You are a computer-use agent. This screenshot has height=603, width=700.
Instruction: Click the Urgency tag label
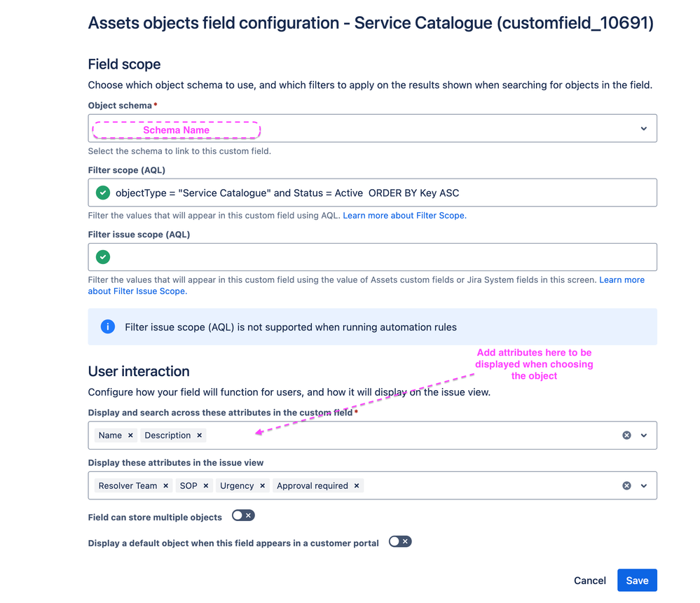[x=237, y=485]
